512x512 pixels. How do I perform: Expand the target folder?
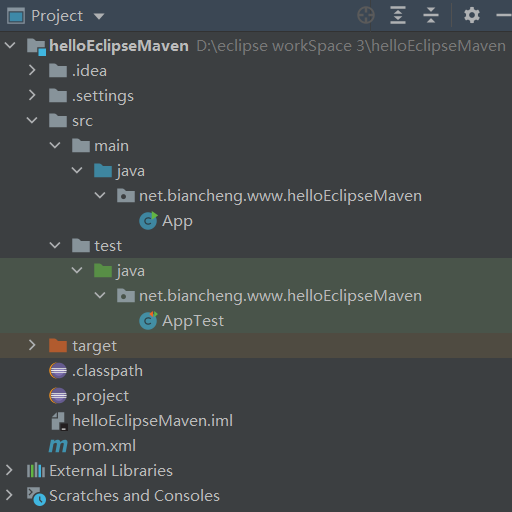[32, 345]
